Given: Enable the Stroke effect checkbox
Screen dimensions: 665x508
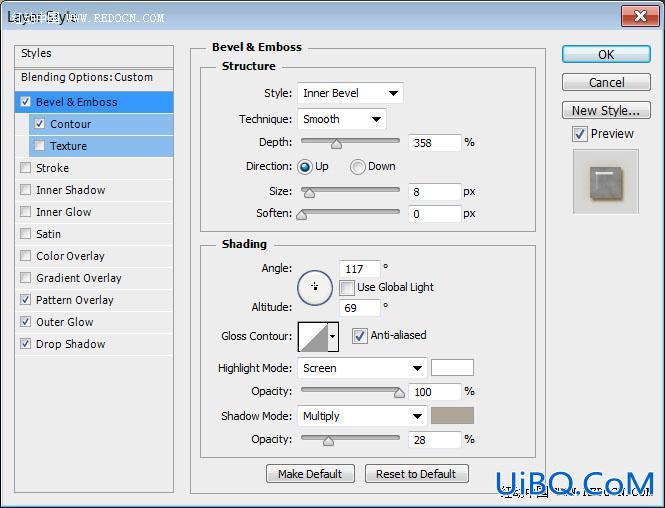Looking at the screenshot, I should pos(25,168).
